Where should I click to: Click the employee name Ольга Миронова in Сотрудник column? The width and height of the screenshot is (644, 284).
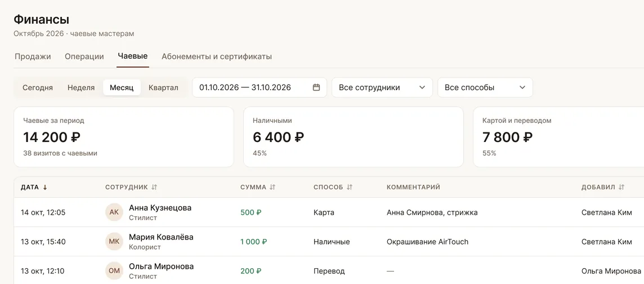162,267
